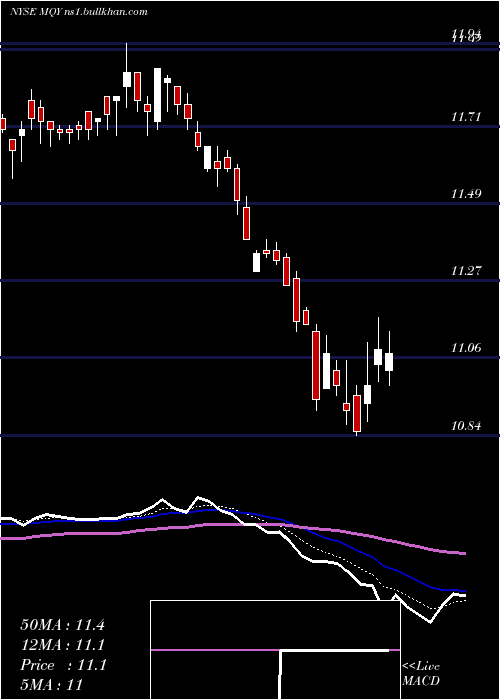Click the tall white candle at the chart peak
500x700 pixels.
coord(157,95)
